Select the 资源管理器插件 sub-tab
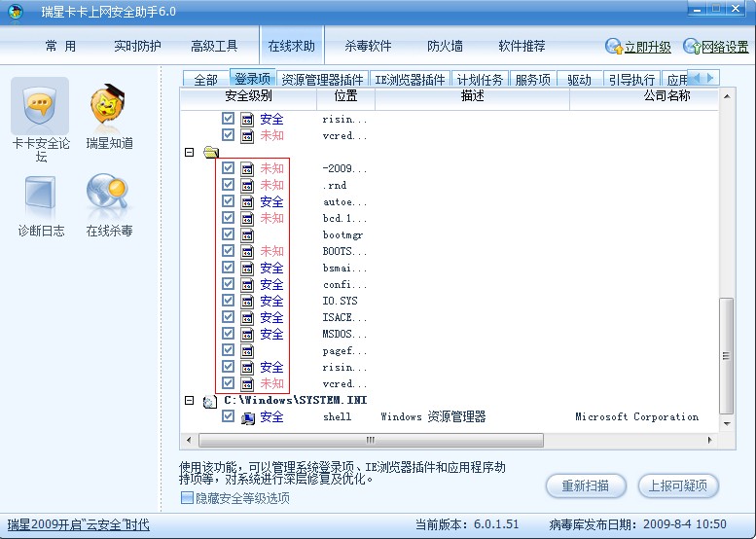The height and width of the screenshot is (539, 756). point(322,79)
